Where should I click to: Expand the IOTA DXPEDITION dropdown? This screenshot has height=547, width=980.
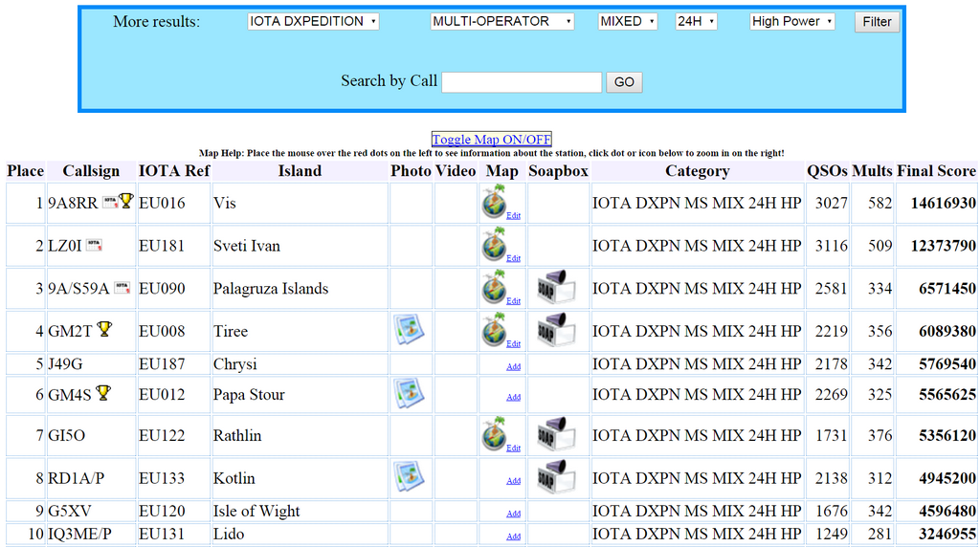[313, 21]
